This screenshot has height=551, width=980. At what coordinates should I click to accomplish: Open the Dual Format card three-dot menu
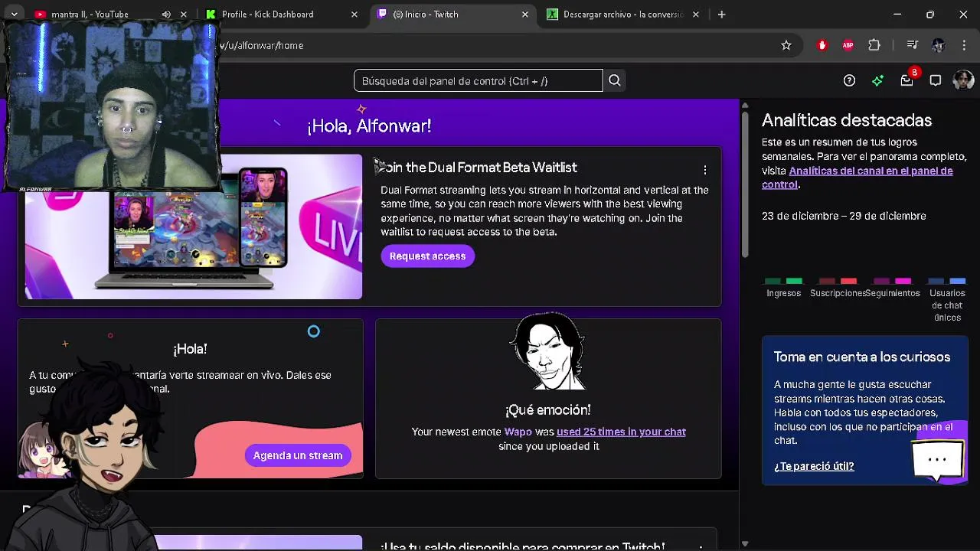(705, 170)
